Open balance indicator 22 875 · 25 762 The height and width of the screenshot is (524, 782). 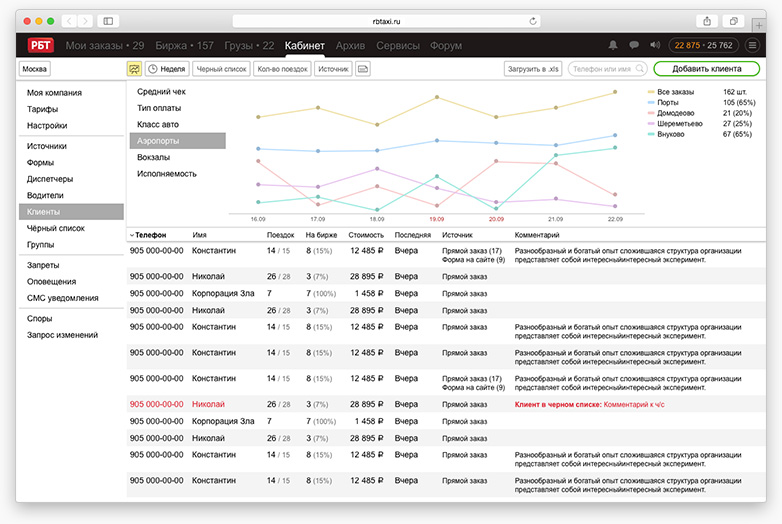click(703, 45)
